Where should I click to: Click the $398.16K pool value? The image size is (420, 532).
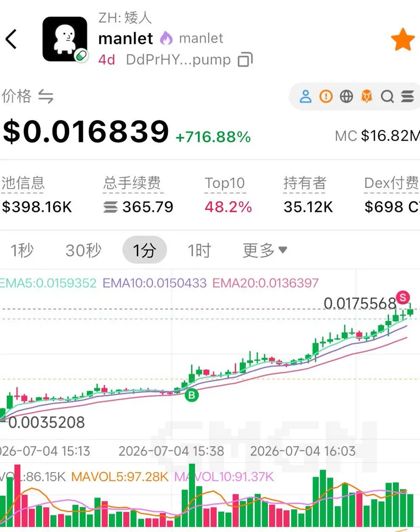click(37, 207)
